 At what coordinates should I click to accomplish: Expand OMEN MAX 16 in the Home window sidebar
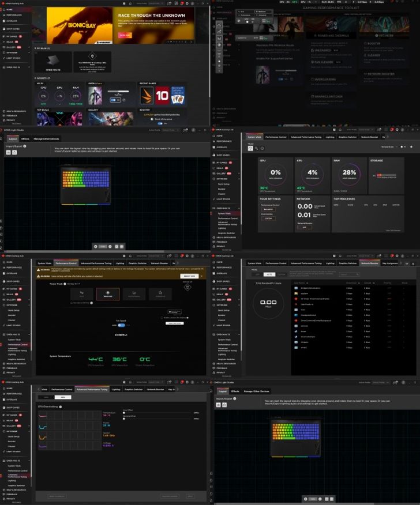29,67
